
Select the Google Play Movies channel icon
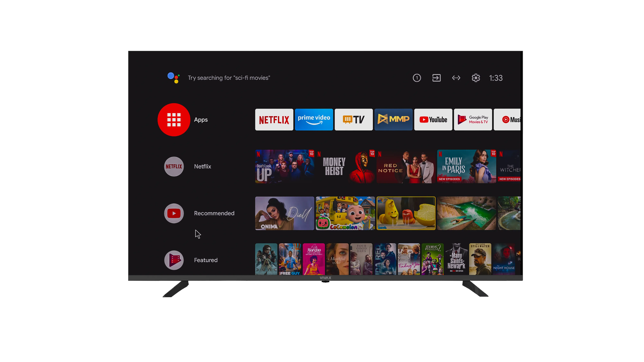[174, 260]
